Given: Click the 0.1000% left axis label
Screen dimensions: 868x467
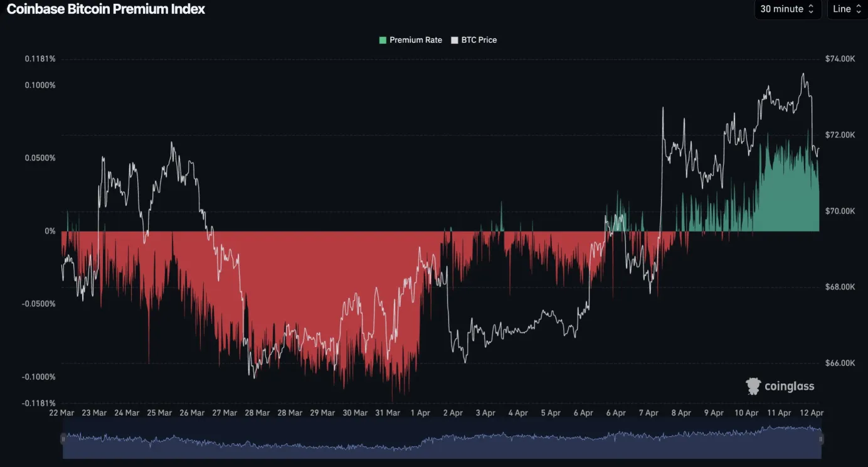Looking at the screenshot, I should tap(40, 85).
